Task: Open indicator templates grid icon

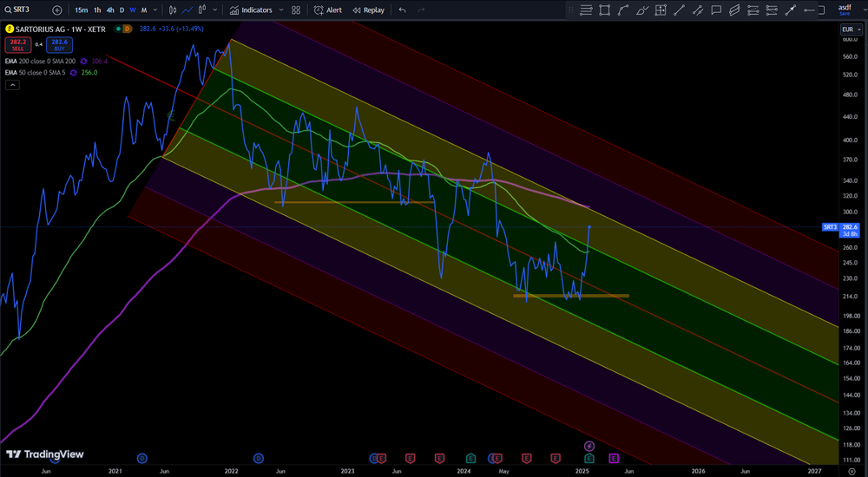Action: [296, 10]
